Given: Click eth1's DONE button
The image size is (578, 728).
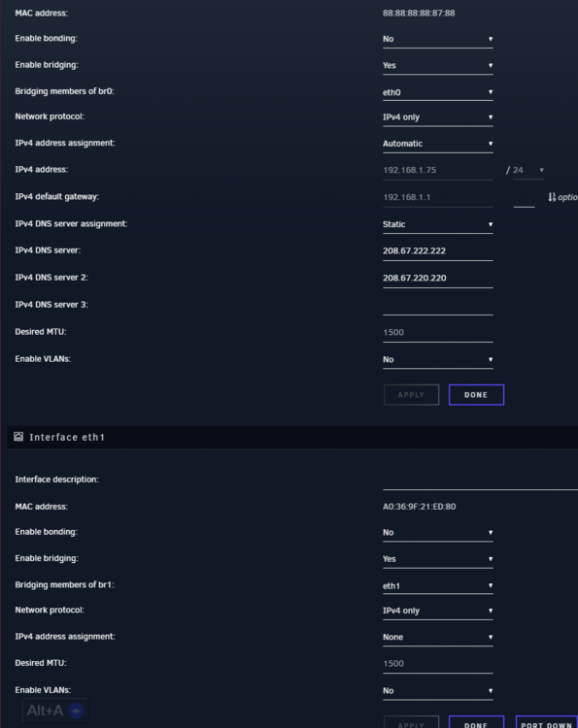Looking at the screenshot, I should click(476, 722).
